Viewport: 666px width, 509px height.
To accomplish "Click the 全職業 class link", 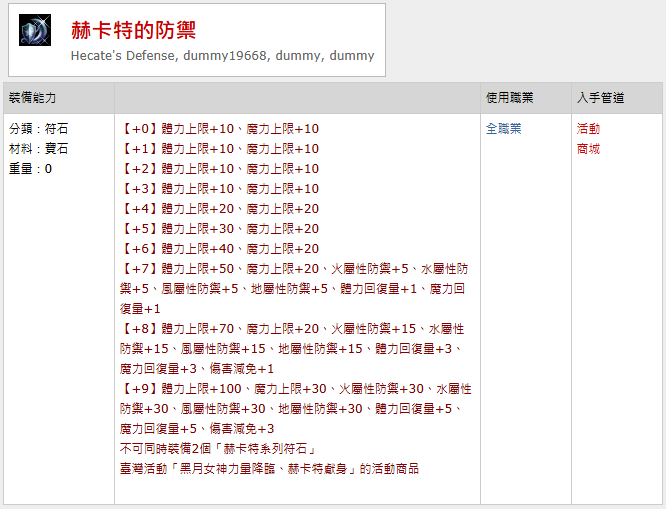I will coord(503,129).
